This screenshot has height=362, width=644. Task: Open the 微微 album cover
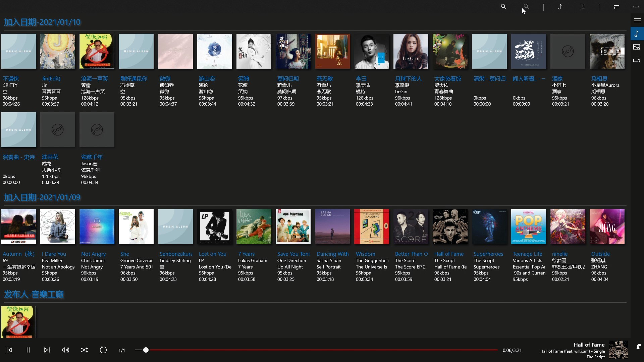point(175,51)
